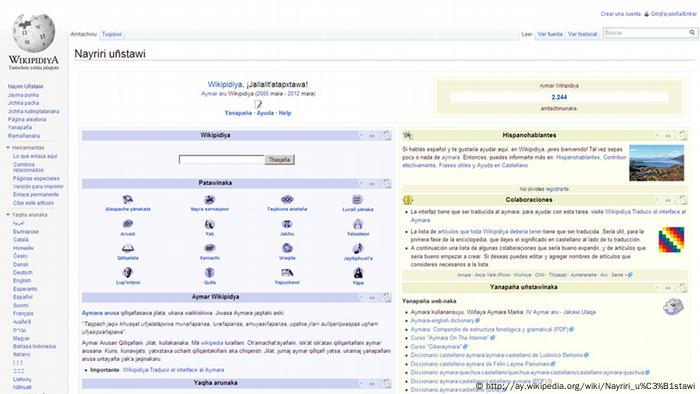Select the Leer tab
The width and height of the screenshot is (700, 394).
(527, 34)
